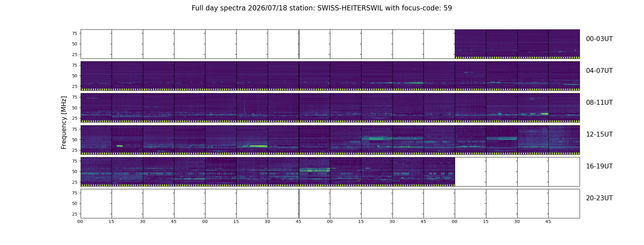
Task: Open the last spectrogram tile of the 08-11UT row
Action: (x=564, y=108)
